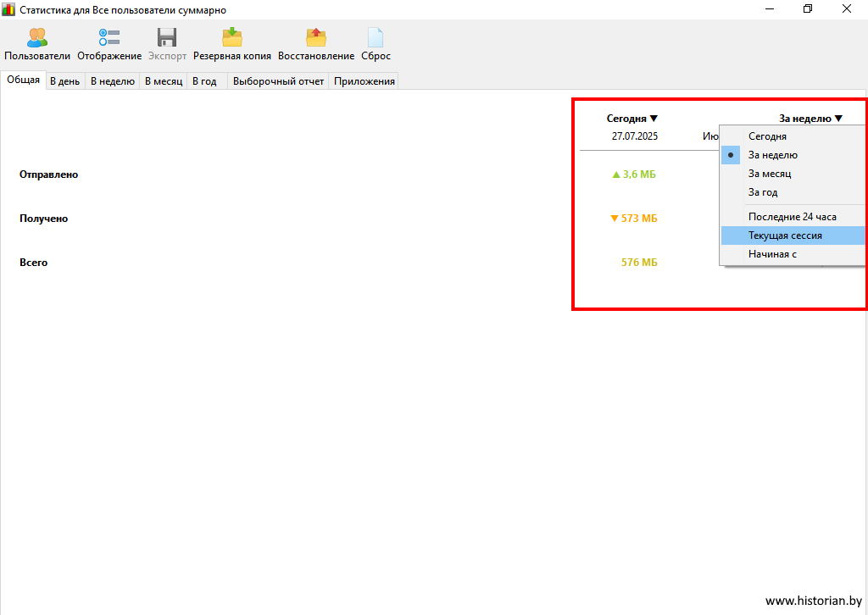Switch to the 'В месяц' tab
The image size is (868, 615).
[x=164, y=81]
